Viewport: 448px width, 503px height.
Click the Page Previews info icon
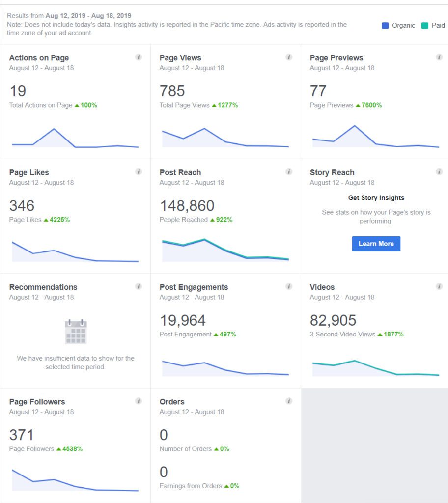439,57
